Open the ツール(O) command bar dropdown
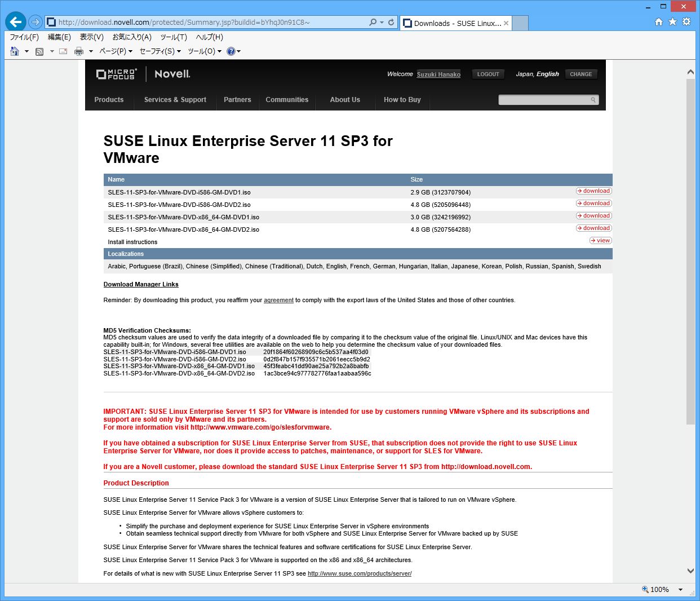Image resolution: width=700 pixels, height=601 pixels. tap(205, 51)
